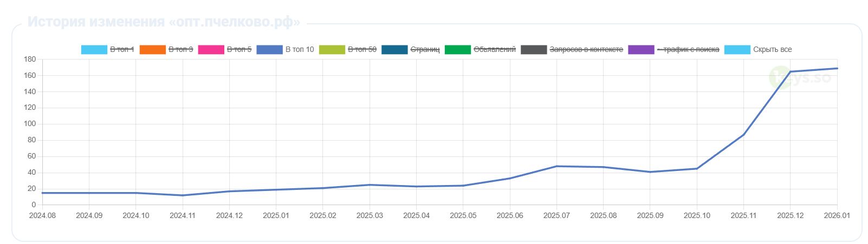Click the pink «В топ 5» swatch

pos(211,49)
